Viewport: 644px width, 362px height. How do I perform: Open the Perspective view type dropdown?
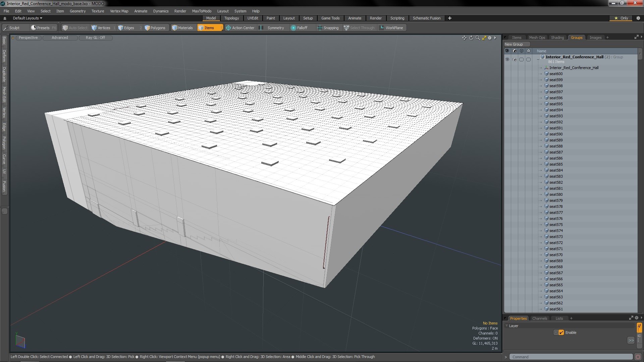pos(28,38)
